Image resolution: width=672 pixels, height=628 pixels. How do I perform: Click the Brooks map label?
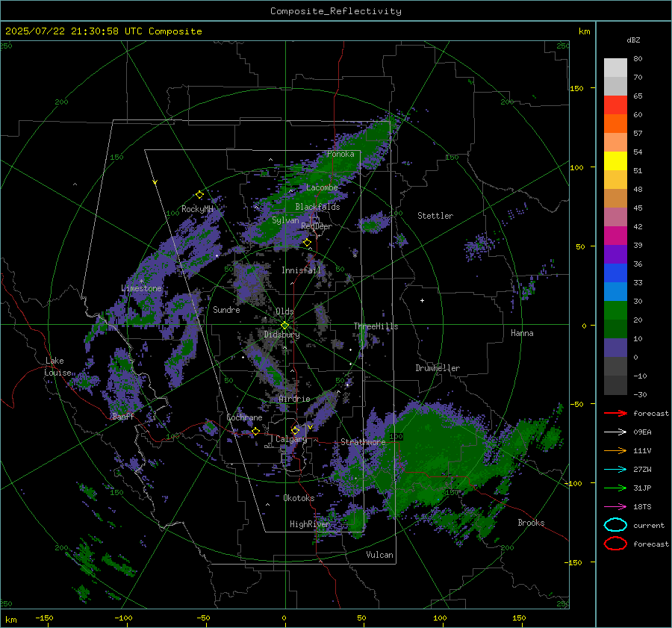click(x=531, y=523)
